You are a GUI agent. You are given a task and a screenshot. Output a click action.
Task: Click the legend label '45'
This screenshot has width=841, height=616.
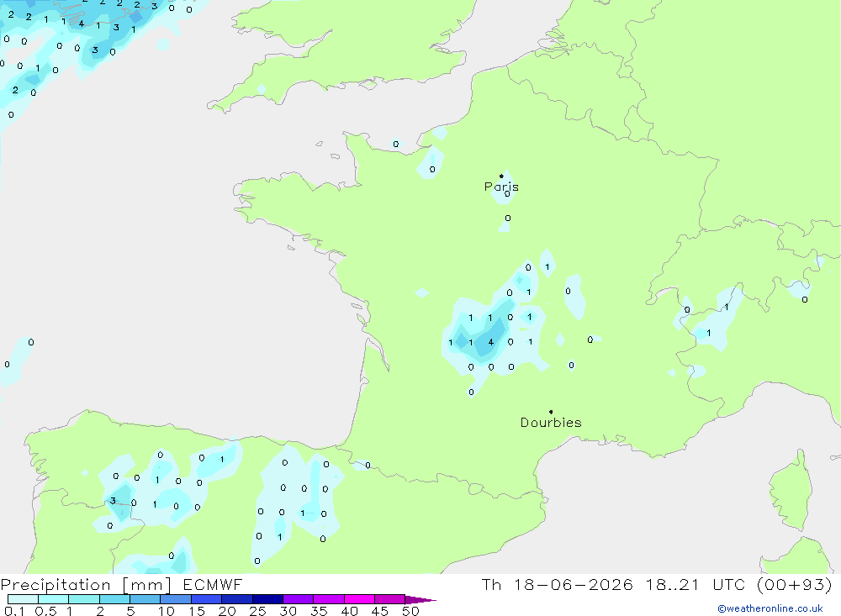click(x=380, y=611)
